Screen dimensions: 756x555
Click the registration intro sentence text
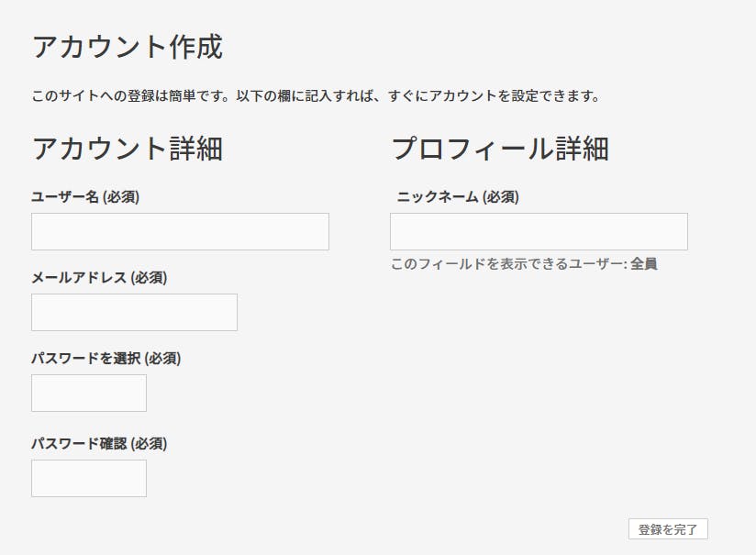316,95
